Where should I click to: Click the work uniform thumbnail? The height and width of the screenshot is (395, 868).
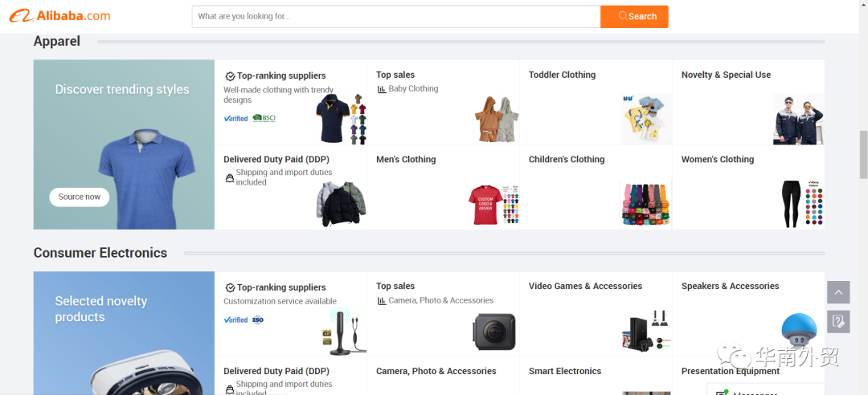tap(798, 119)
